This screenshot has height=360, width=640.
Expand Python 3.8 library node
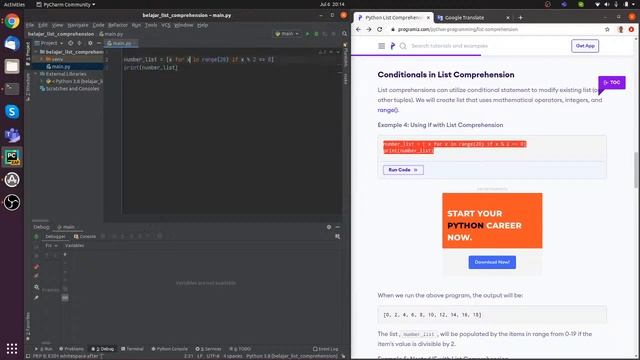42,81
